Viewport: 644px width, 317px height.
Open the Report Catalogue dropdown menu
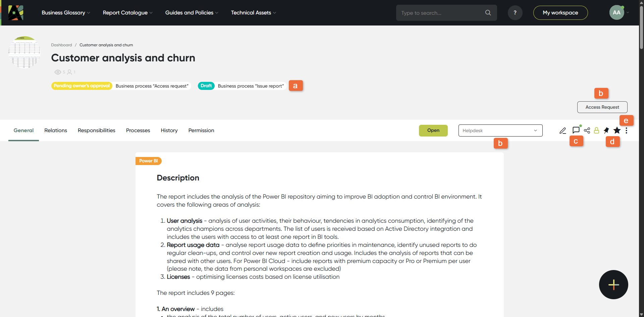point(127,13)
